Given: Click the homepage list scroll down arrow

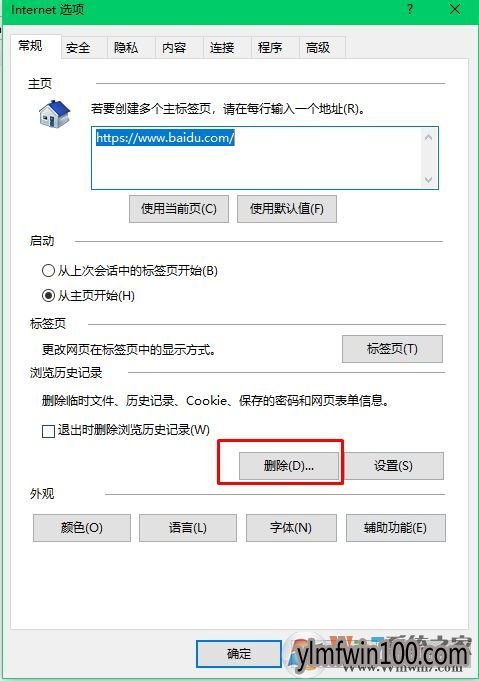Looking at the screenshot, I should (429, 179).
